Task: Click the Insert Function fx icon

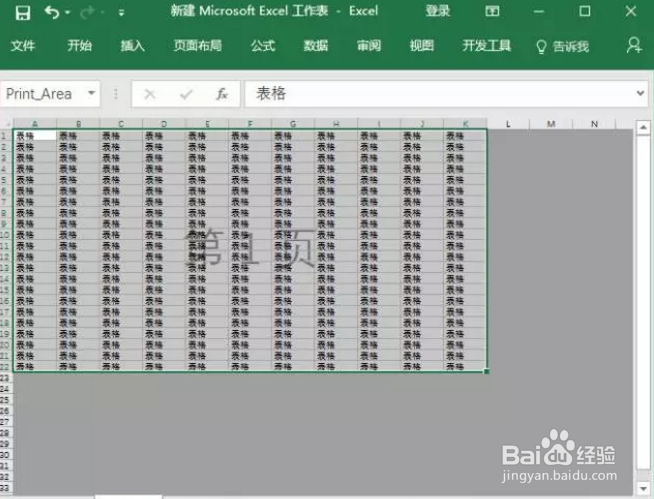Action: point(221,94)
